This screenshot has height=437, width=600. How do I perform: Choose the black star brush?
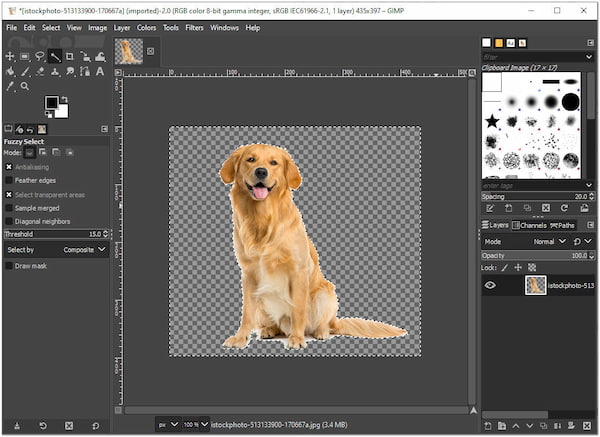click(492, 122)
